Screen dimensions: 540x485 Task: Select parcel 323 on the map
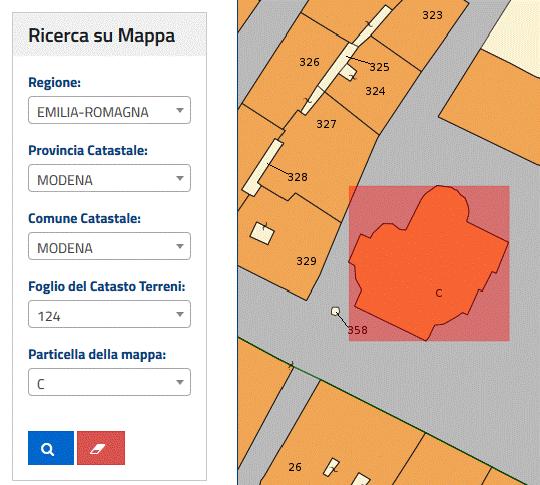coord(432,15)
